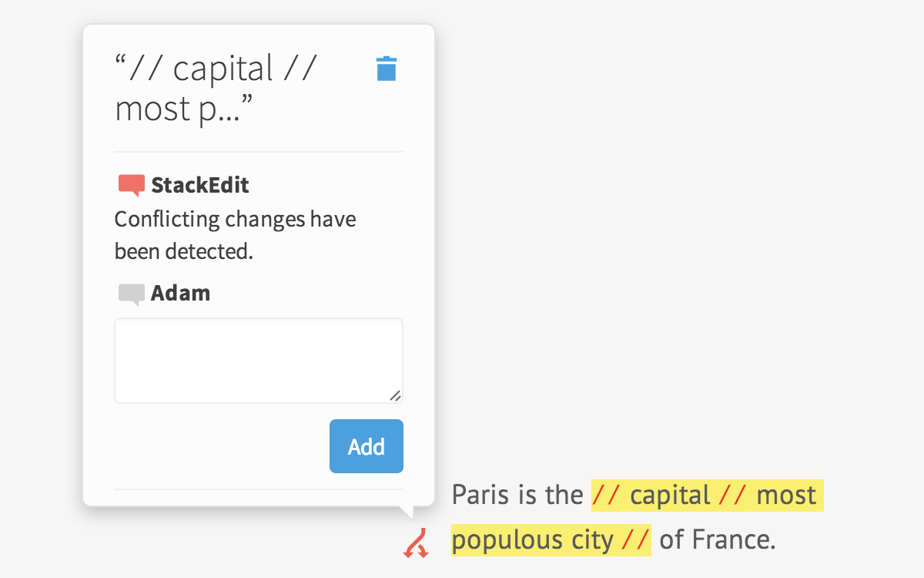Delete the discussion using the trash icon
924x578 pixels.
[x=387, y=69]
